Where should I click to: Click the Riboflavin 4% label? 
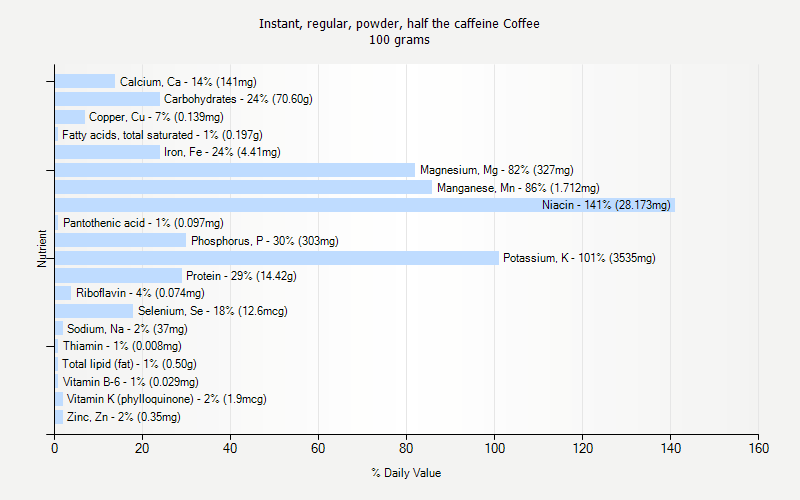click(x=140, y=293)
